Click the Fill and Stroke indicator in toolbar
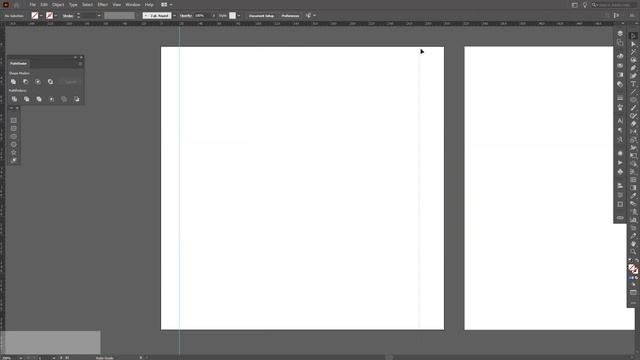The height and width of the screenshot is (360, 640). 633,269
